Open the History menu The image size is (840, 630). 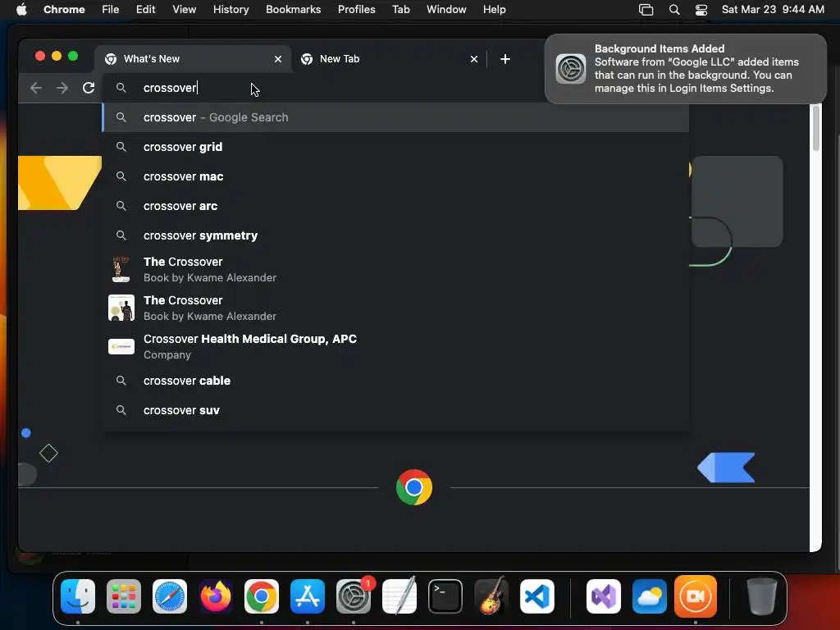click(231, 10)
